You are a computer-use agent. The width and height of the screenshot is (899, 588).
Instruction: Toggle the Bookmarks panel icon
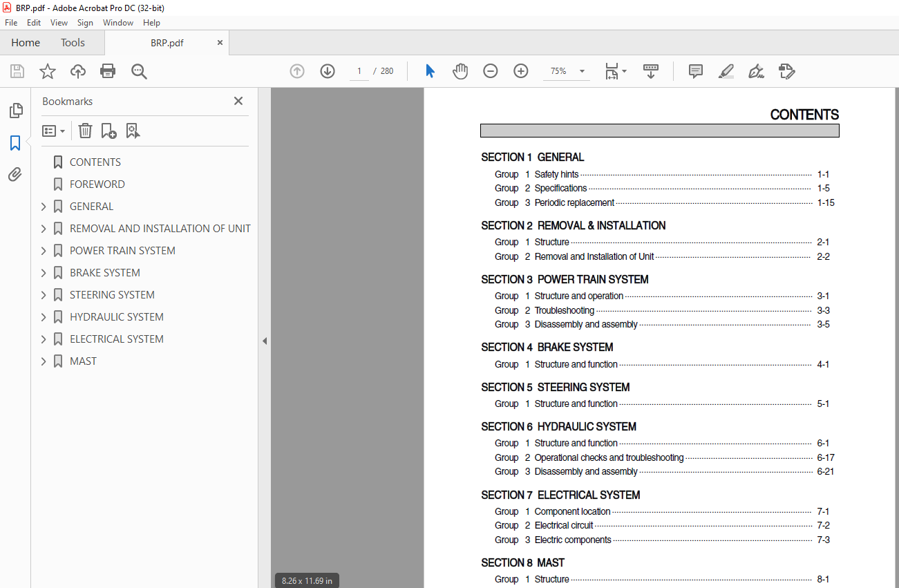point(15,143)
